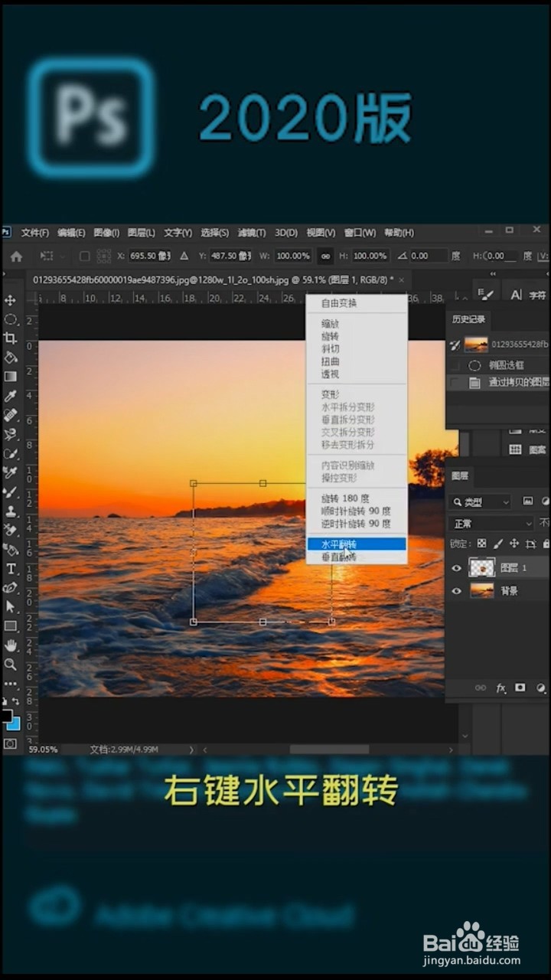Open the 类型 layer filter dropdown
This screenshot has height=980, width=551.
(480, 502)
